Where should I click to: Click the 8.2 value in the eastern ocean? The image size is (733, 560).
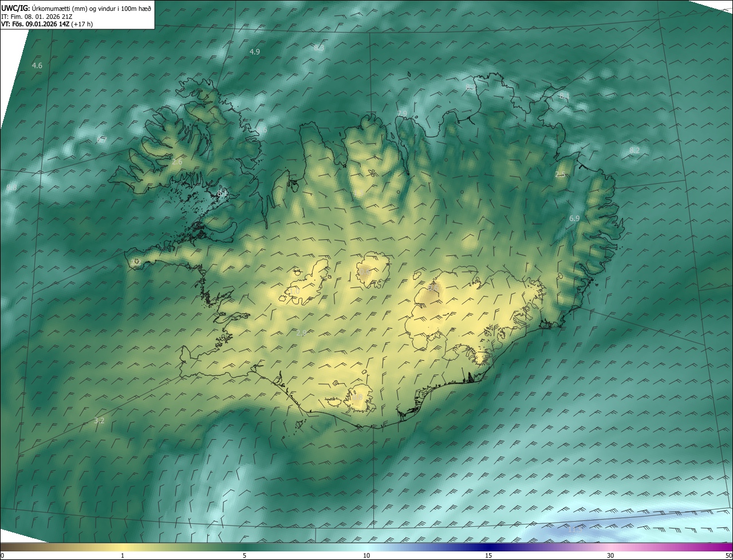click(634, 150)
